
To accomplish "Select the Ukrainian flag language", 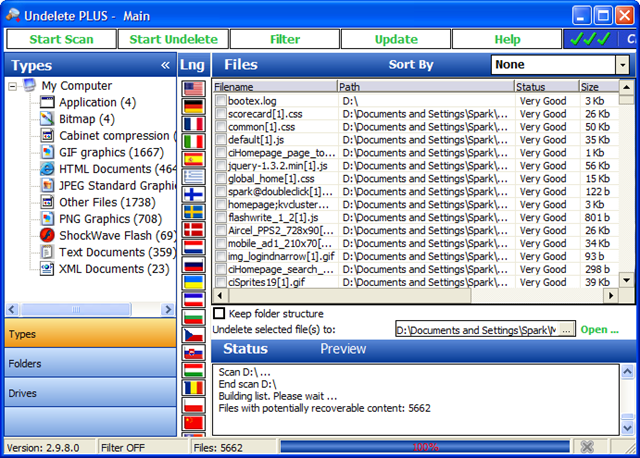I will [193, 282].
